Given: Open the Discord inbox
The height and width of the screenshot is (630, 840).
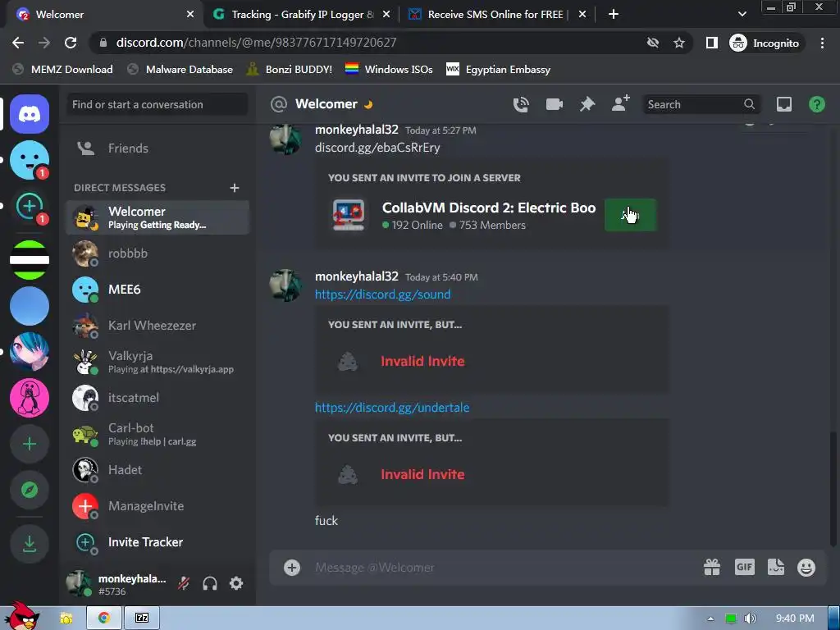Looking at the screenshot, I should (x=783, y=104).
